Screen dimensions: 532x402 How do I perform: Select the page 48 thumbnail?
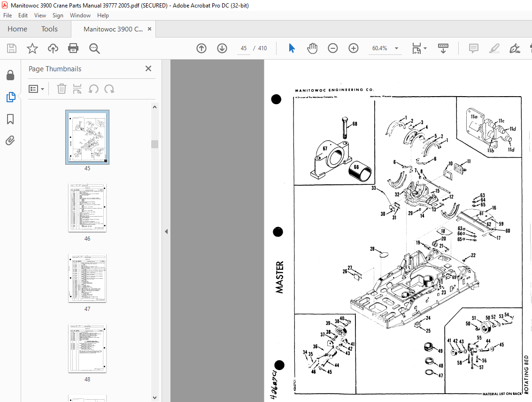point(87,349)
